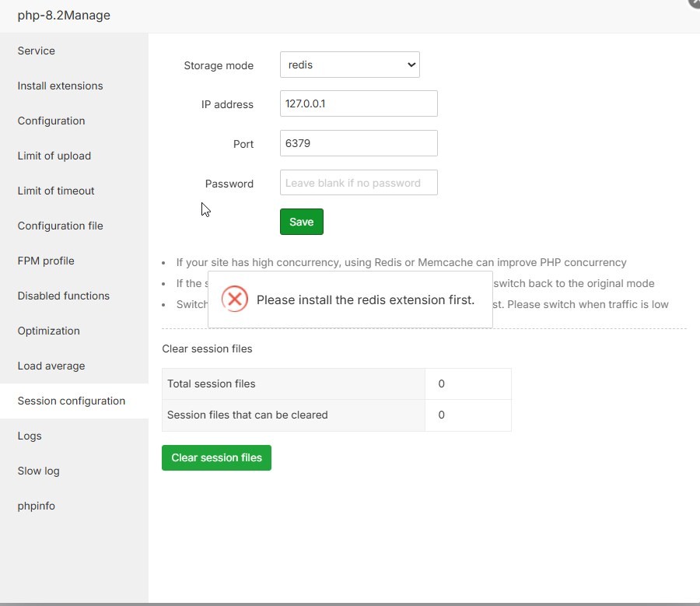Go to the Optimization tab
Screen dimensions: 700x606
[49, 331]
